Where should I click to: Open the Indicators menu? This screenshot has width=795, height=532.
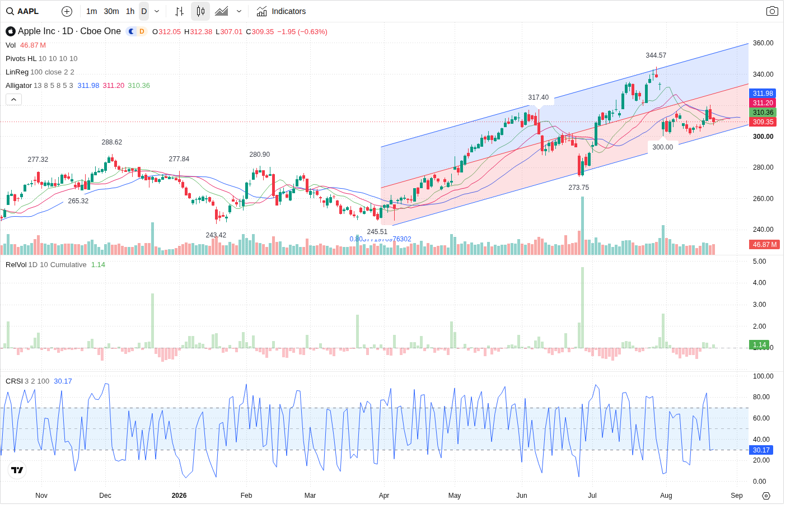tap(281, 11)
